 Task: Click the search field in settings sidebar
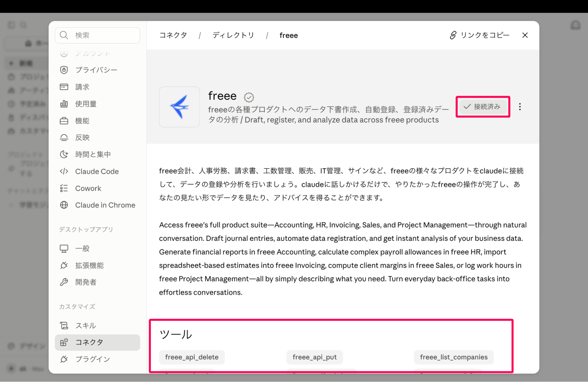point(97,35)
